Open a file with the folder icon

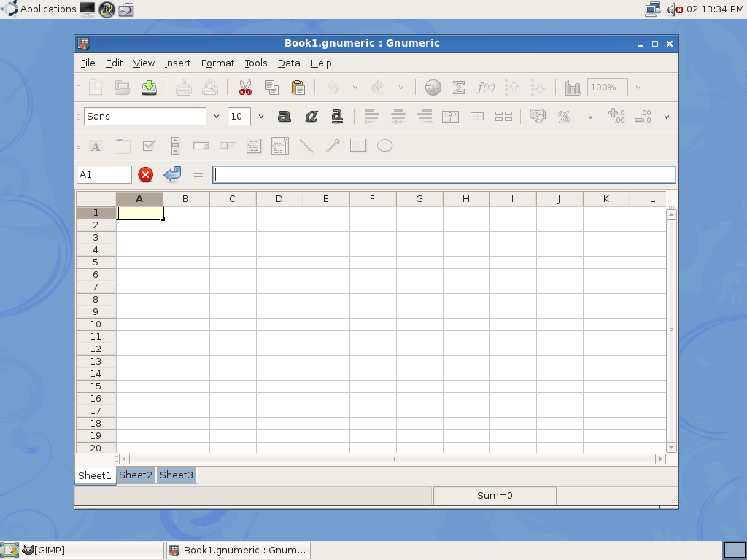[122, 87]
